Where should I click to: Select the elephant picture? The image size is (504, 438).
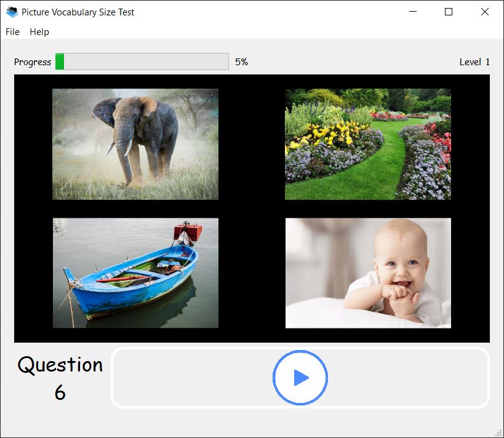[x=135, y=144]
